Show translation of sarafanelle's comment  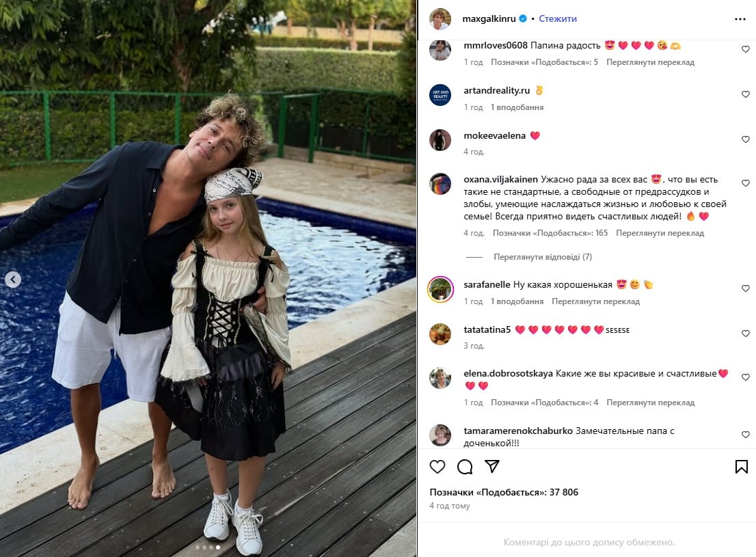point(595,301)
